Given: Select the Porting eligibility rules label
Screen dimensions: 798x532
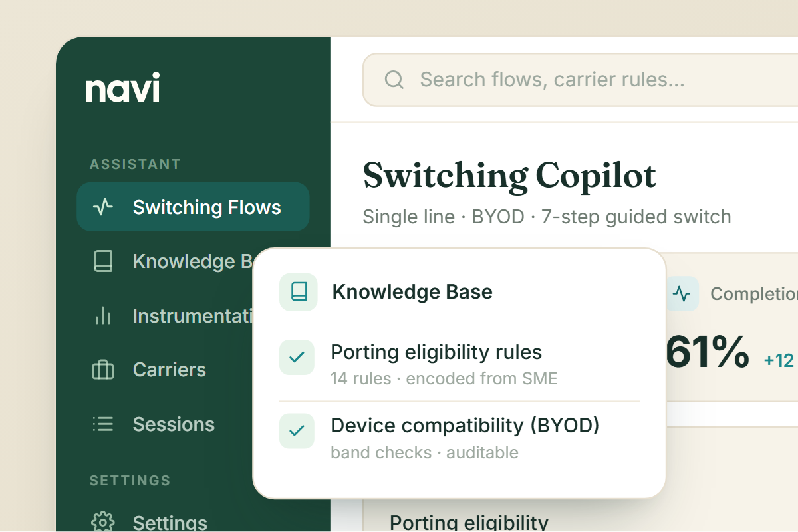Looking at the screenshot, I should pos(436,352).
